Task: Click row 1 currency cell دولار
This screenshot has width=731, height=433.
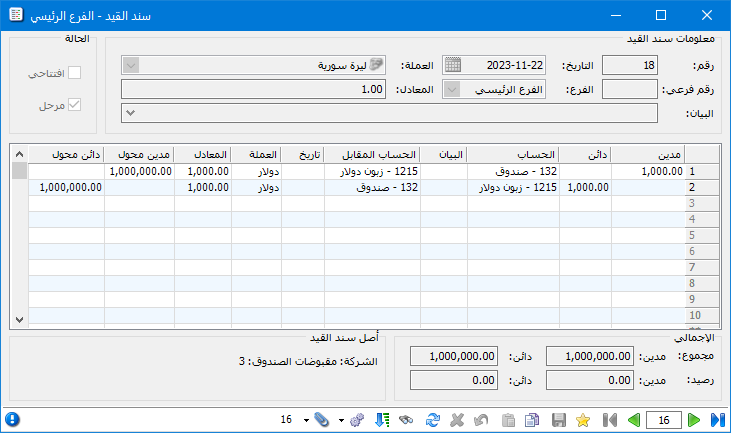Action: coord(256,172)
